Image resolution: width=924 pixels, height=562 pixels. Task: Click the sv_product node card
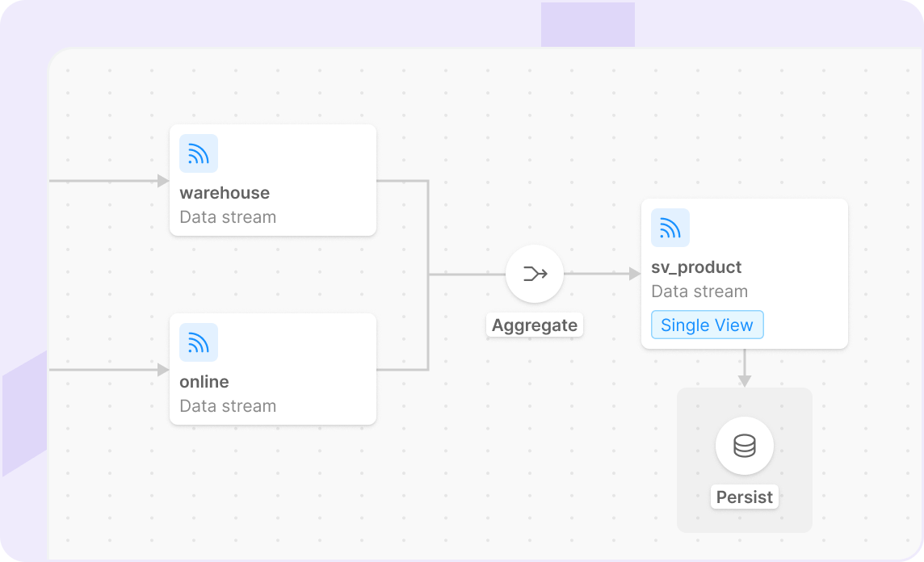click(x=744, y=274)
